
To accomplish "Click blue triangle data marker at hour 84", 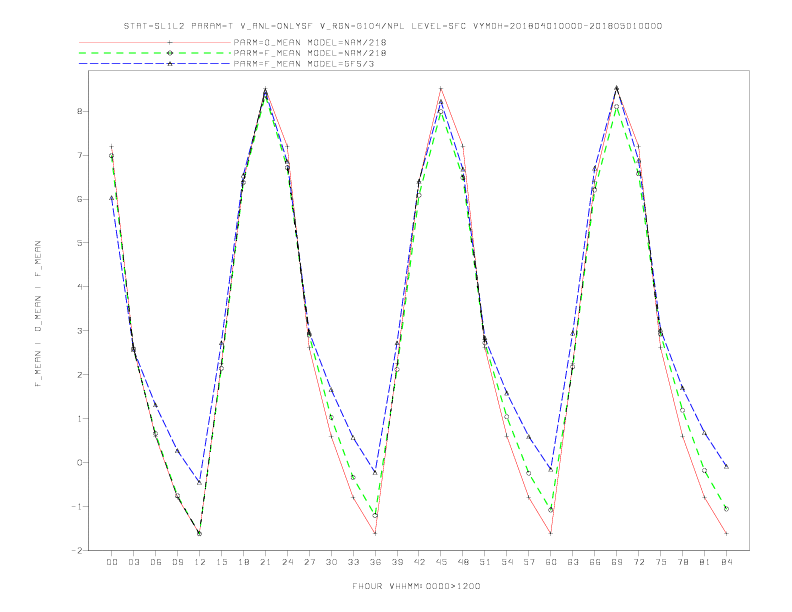I will point(726,467).
